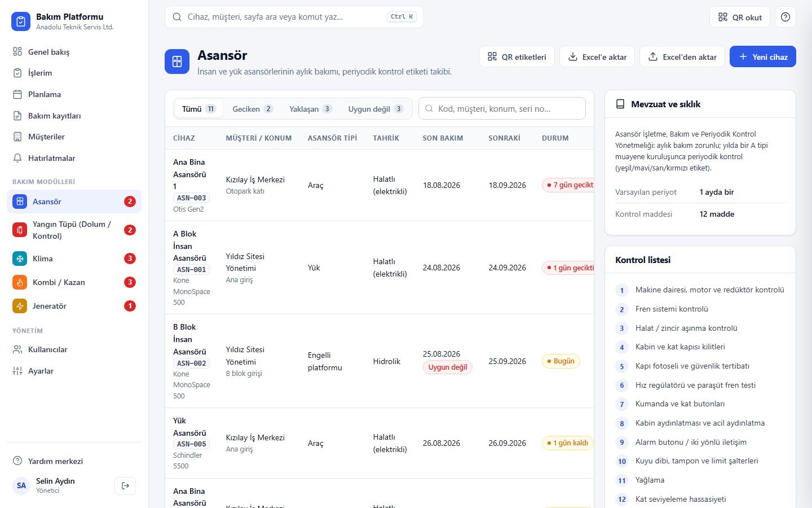Click the Bugün status badge
This screenshot has width=812, height=508.
(561, 361)
